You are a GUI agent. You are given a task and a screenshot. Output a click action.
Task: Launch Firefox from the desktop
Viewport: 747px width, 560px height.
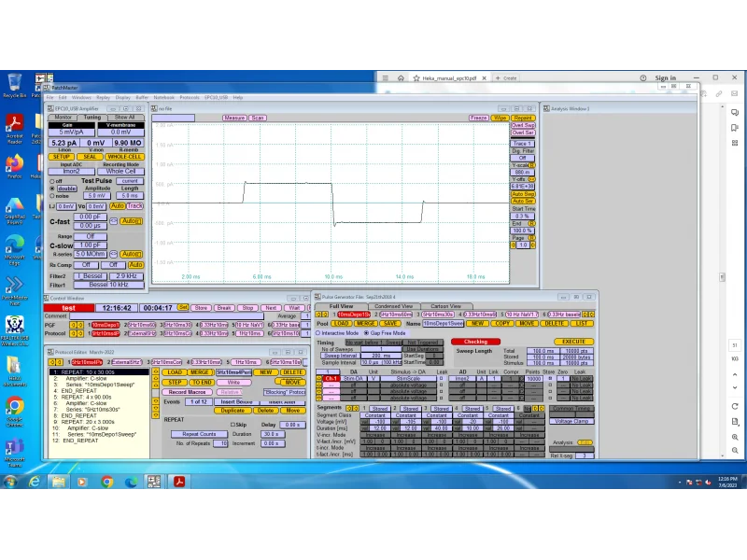tap(14, 163)
